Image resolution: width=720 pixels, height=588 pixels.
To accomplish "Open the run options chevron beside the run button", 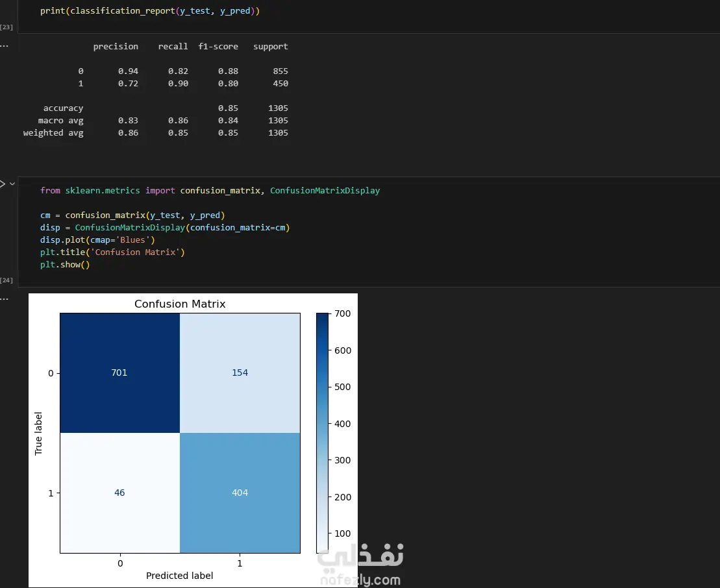I will click(x=12, y=184).
